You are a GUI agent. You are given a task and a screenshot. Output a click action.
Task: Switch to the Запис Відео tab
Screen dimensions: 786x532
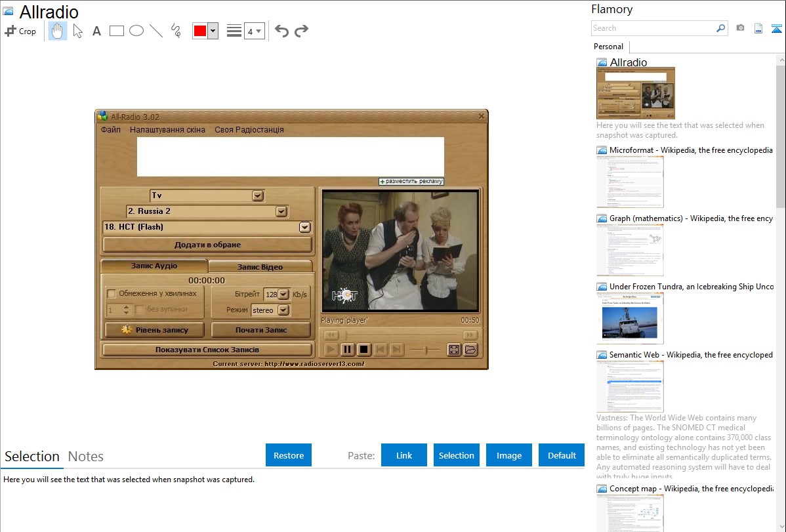(260, 266)
